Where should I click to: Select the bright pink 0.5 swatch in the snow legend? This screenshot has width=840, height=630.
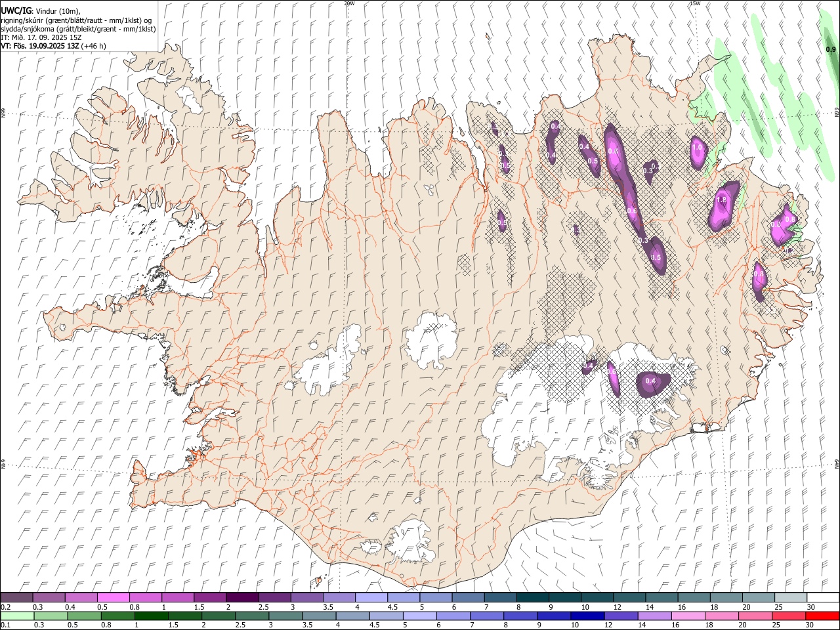pyautogui.click(x=114, y=598)
